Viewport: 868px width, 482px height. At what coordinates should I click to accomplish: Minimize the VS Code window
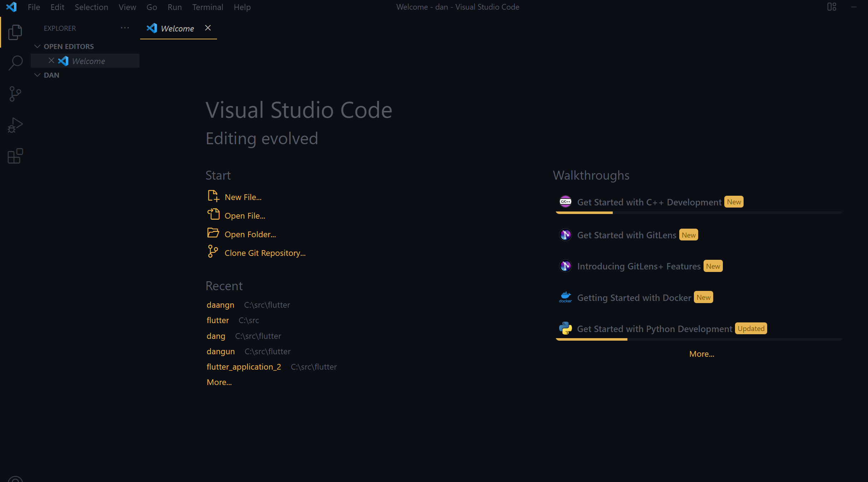point(854,7)
